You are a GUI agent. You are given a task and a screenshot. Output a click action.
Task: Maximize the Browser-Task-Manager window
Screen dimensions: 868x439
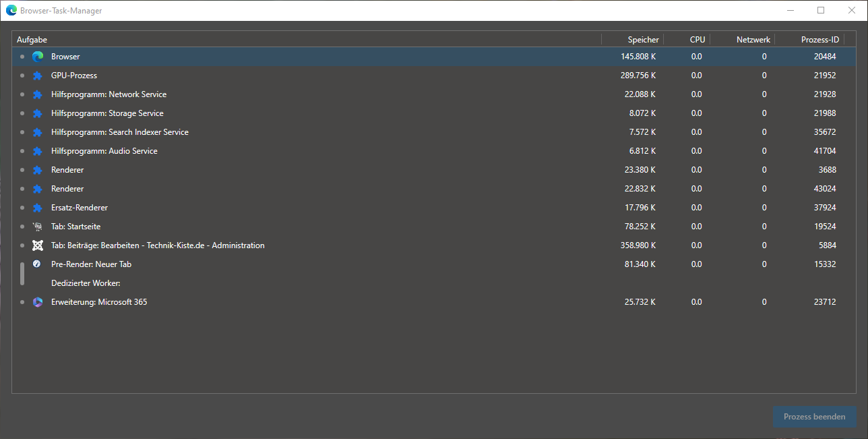(x=821, y=10)
